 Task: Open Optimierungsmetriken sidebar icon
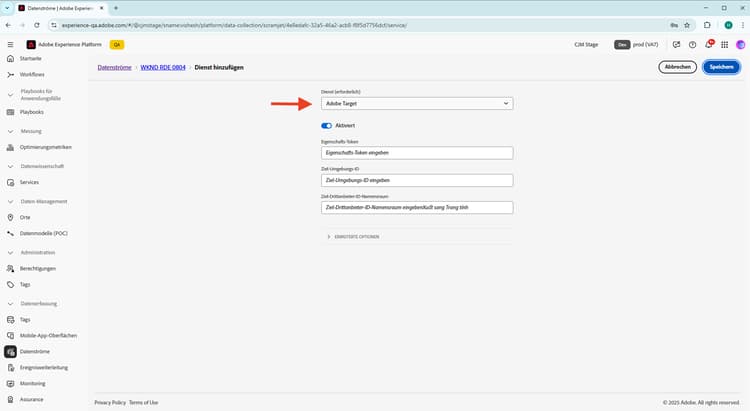click(11, 147)
